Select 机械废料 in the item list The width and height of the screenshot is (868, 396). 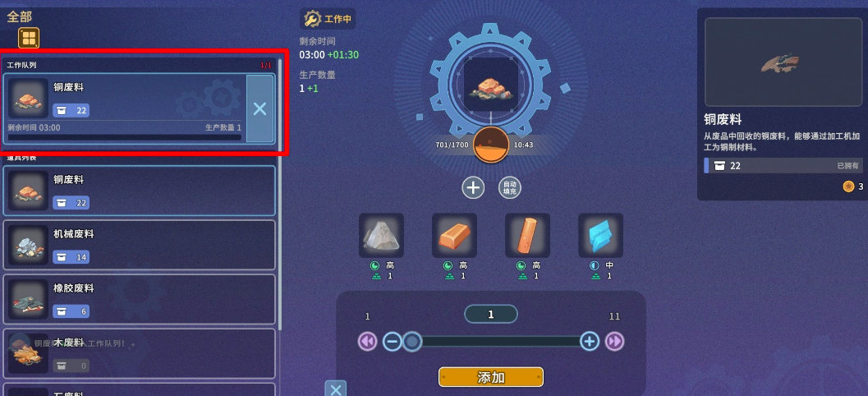[x=139, y=245]
